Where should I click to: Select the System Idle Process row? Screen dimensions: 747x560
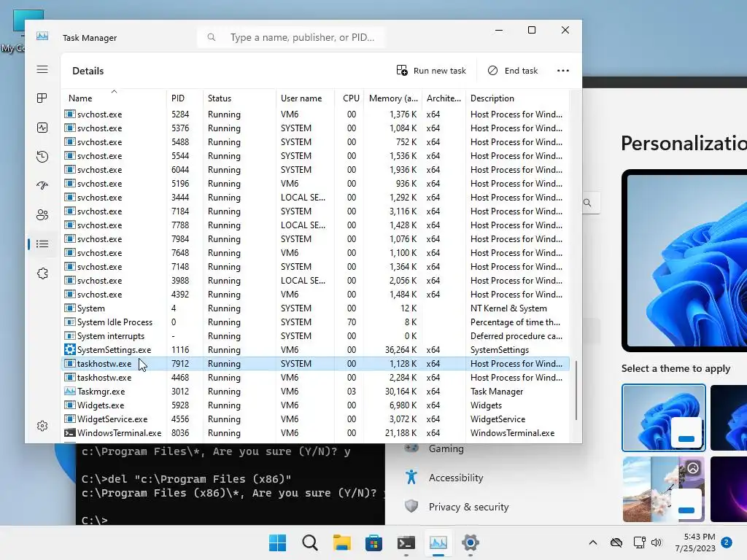pyautogui.click(x=315, y=322)
